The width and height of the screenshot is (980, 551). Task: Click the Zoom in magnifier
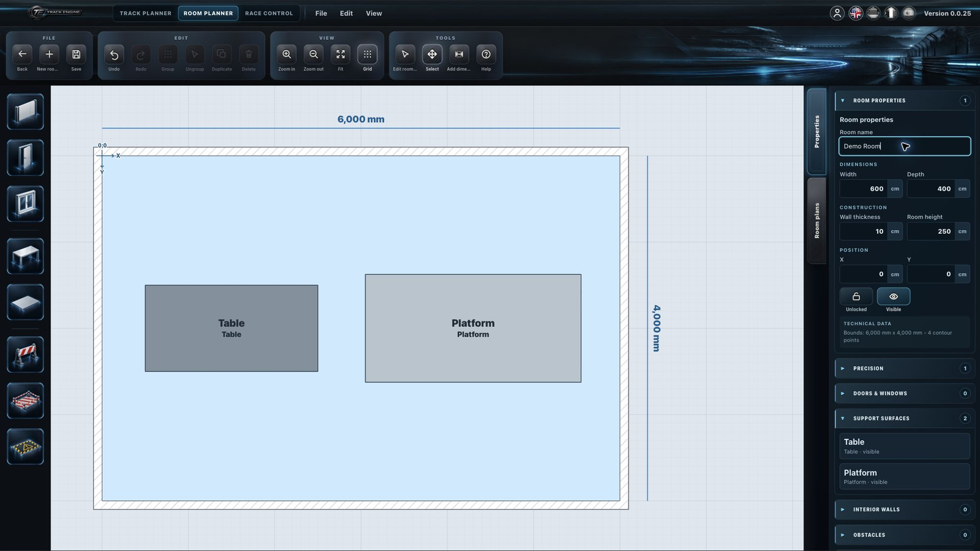(287, 54)
